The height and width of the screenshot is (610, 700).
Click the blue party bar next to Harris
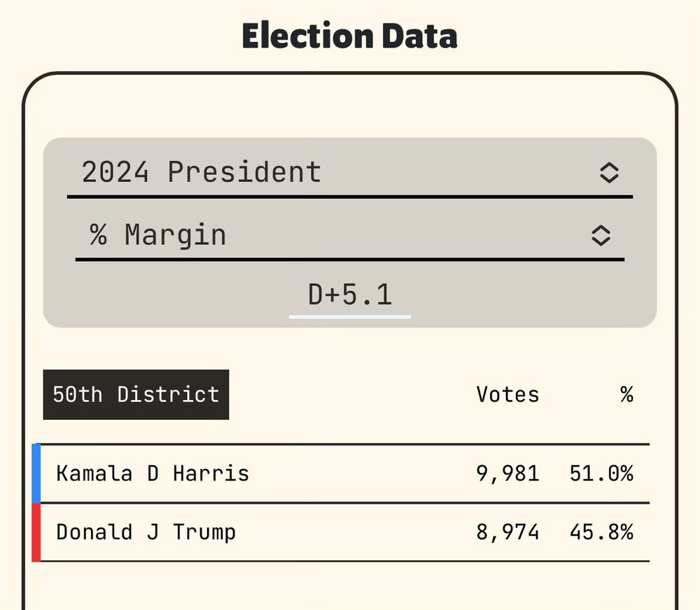[x=36, y=474]
